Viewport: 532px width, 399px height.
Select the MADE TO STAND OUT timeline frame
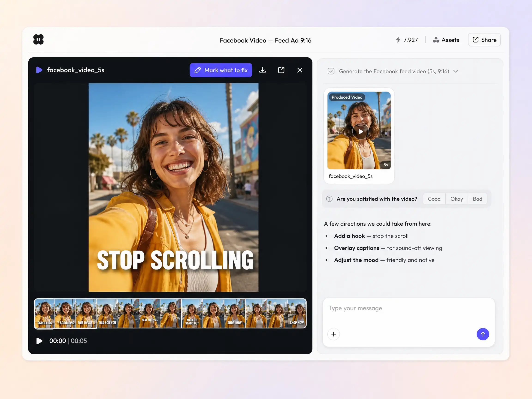192,313
